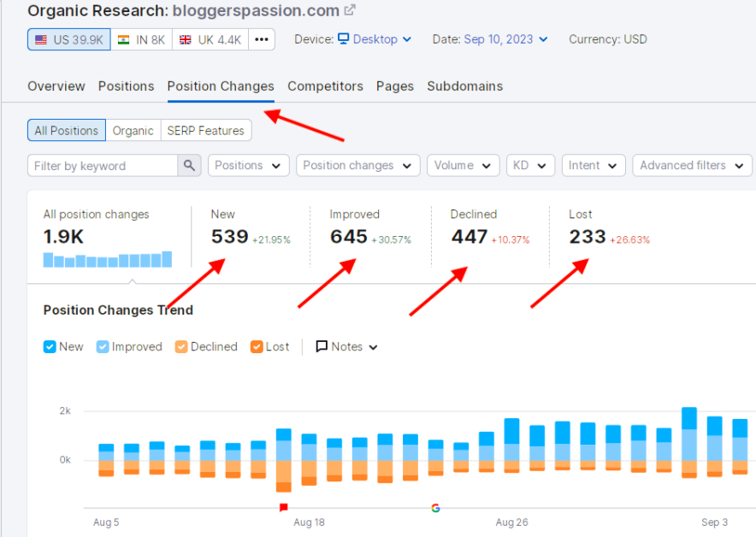
Task: Click the Google update marker on chart axis
Action: point(435,508)
